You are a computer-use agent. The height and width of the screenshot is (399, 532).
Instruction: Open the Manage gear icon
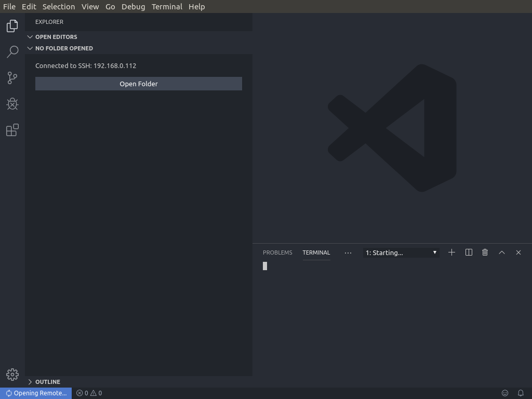pos(12,375)
